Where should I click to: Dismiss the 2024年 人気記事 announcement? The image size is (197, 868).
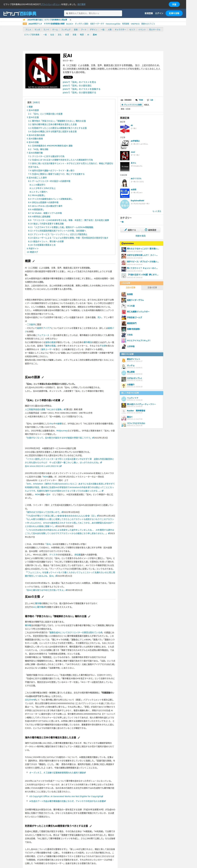point(70,20)
